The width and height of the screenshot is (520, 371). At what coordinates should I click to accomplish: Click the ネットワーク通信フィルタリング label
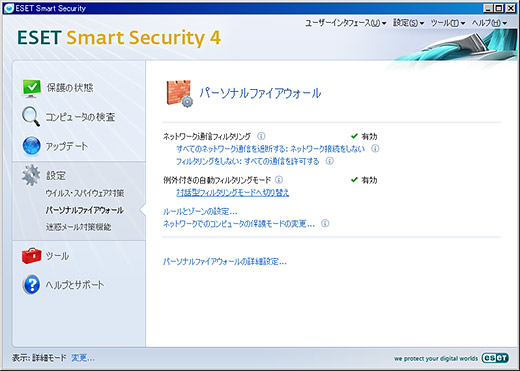pos(207,136)
